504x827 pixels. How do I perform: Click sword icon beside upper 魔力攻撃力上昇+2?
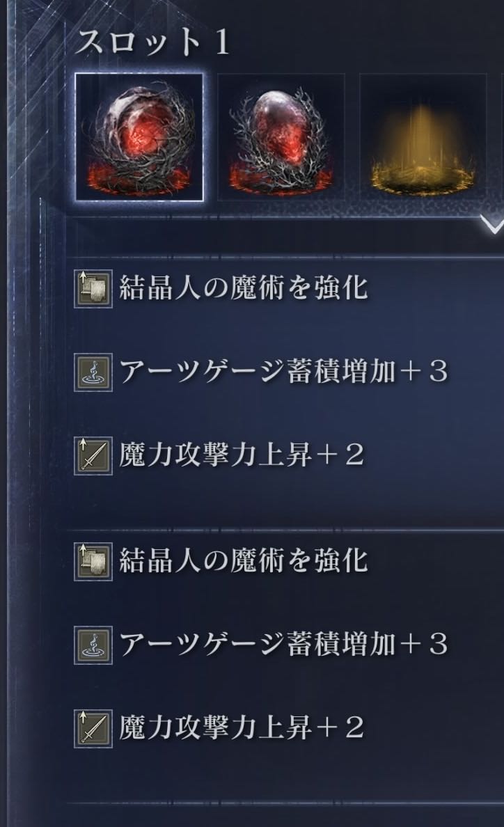click(x=93, y=456)
